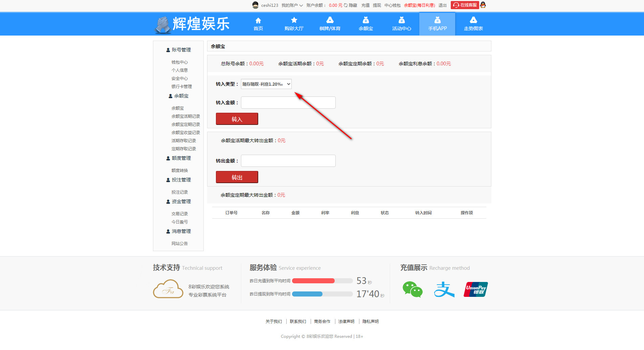The height and width of the screenshot is (350, 644).
Task: Click the 棋牌/体育 navigation icon
Action: pos(330,21)
